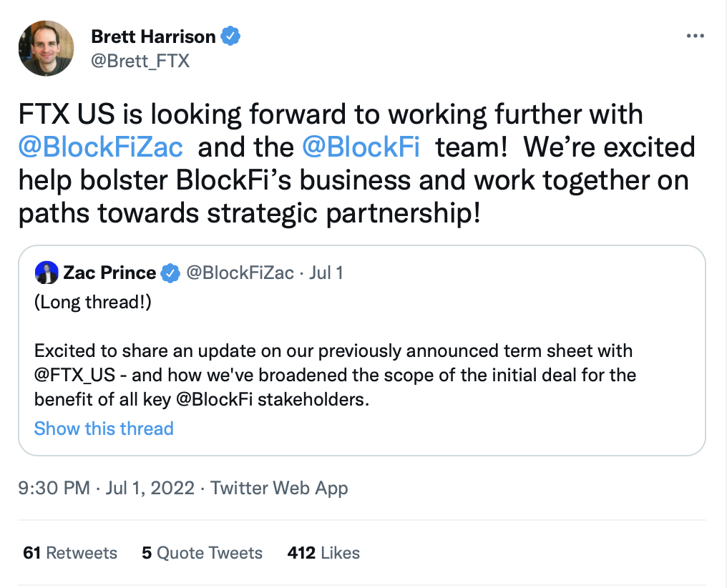Follow the @BlockFiZac mention in tweet
This screenshot has height=588, width=727.
[101, 147]
